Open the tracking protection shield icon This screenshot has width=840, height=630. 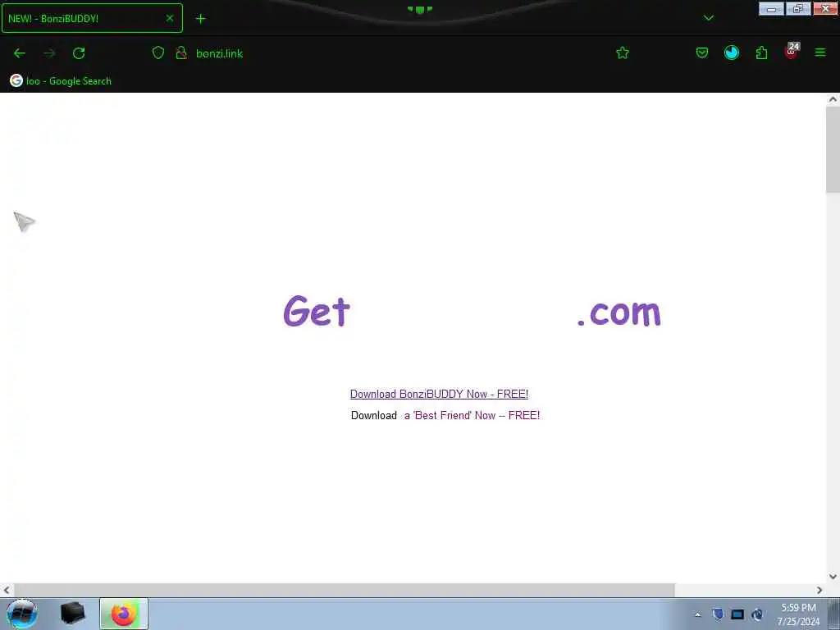coord(158,52)
